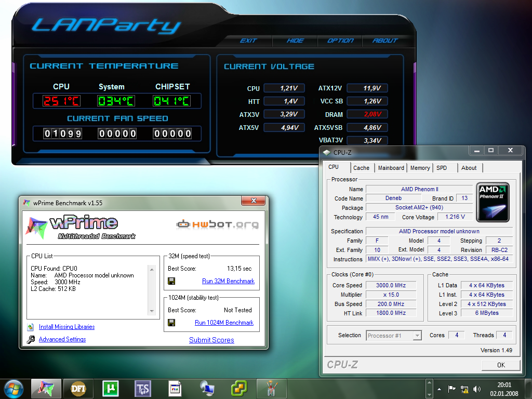
Task: Click the CPU List scroll down arrow
Action: pyautogui.click(x=152, y=311)
